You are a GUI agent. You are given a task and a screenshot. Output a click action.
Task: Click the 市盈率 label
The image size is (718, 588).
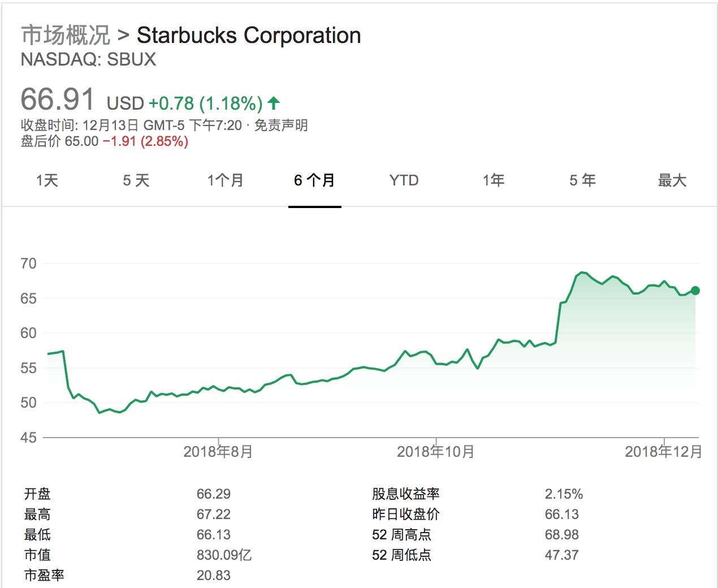pyautogui.click(x=44, y=576)
